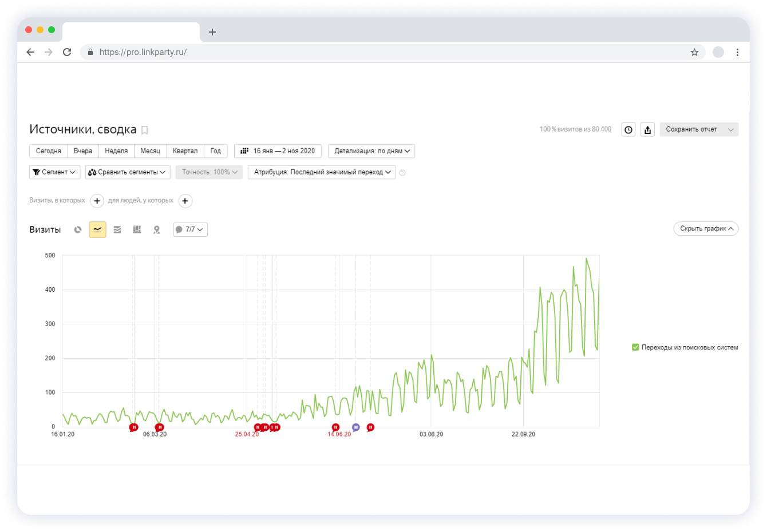The image size is (767, 532).
Task: Uncheck Переходы из поисковых систем legend checkbox
Action: point(635,347)
